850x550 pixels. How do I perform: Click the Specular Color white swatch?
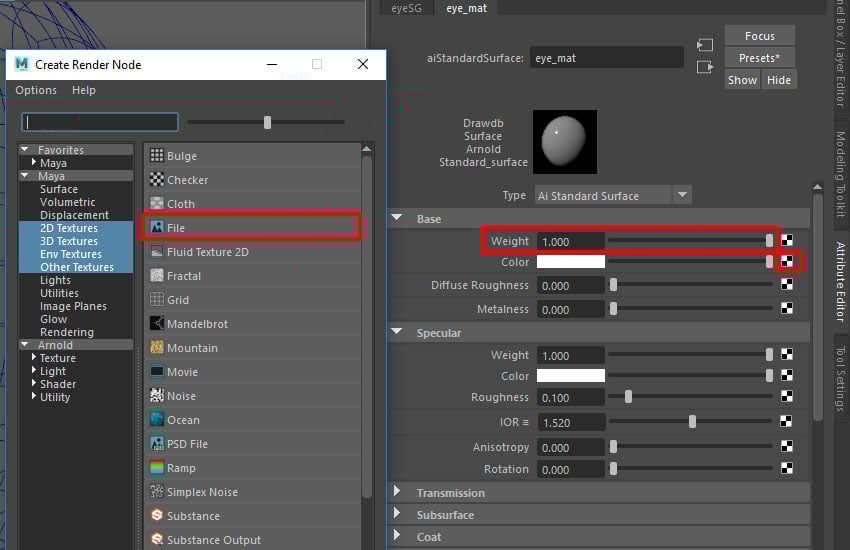(x=570, y=376)
